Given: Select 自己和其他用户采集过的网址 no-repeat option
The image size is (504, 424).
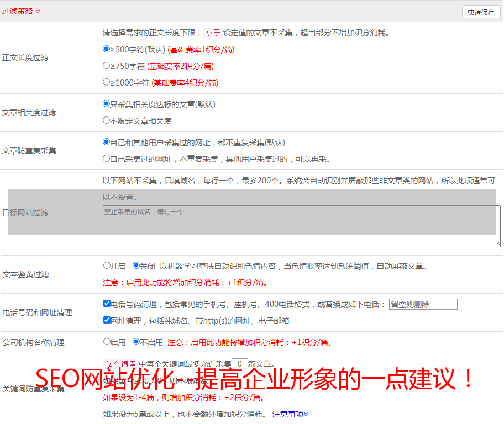Looking at the screenshot, I should pyautogui.click(x=107, y=142).
